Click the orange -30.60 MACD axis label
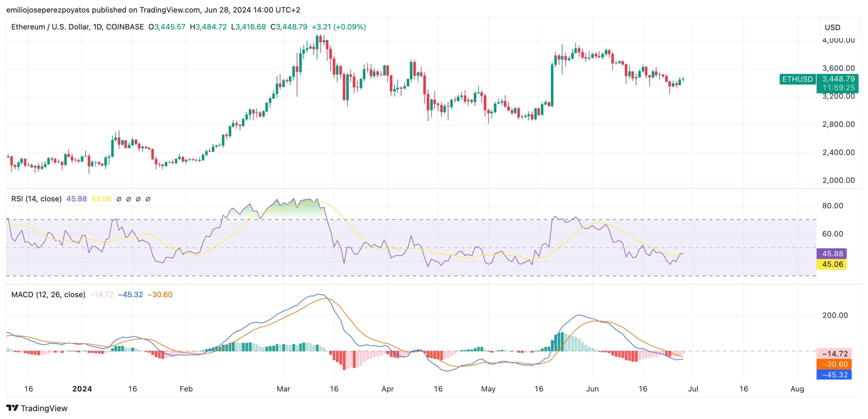The width and height of the screenshot is (868, 419). (834, 364)
